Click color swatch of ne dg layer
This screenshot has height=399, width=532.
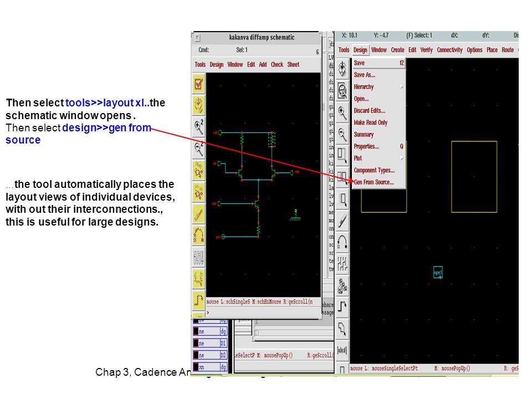pos(196,331)
